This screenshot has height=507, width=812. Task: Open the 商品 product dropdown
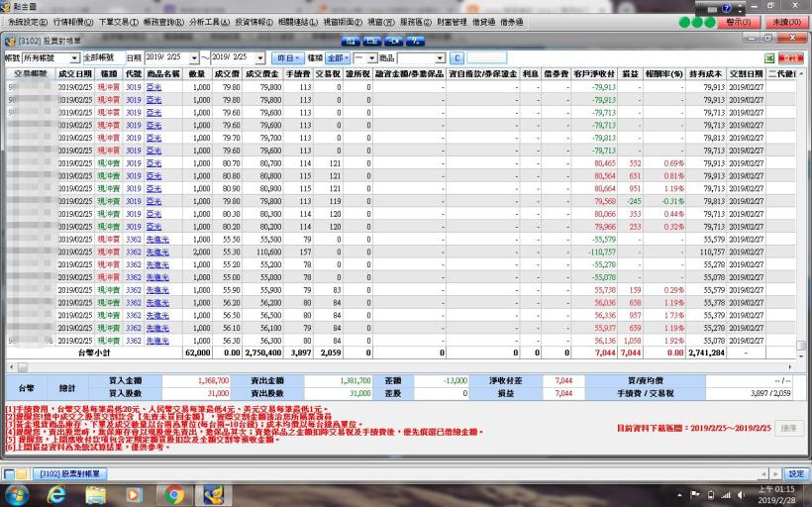(440, 58)
